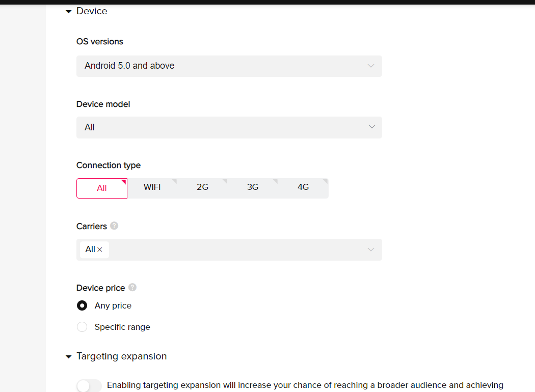Enable the targeting expansion toggle switch
The height and width of the screenshot is (392, 535).
[89, 386]
